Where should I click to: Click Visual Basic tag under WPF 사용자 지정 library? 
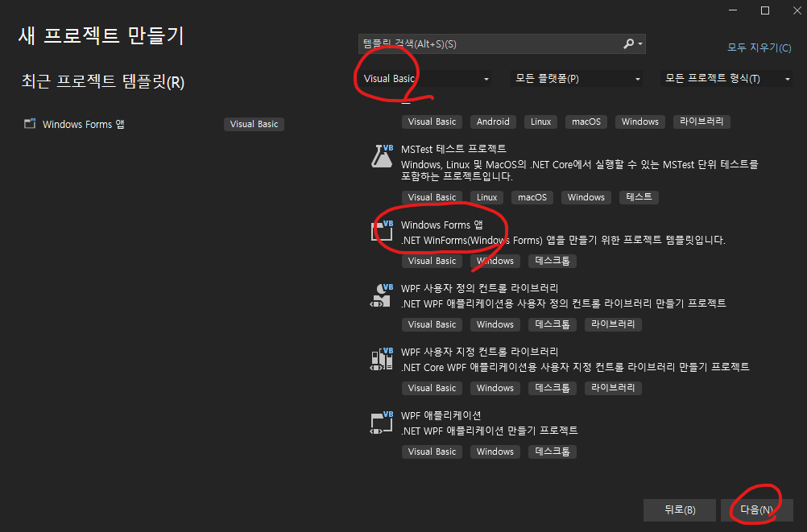432,388
